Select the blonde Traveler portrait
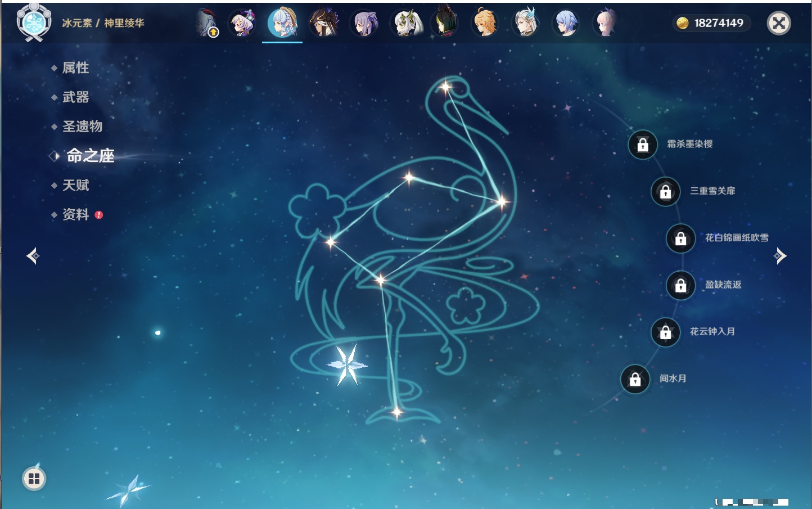 coord(485,23)
